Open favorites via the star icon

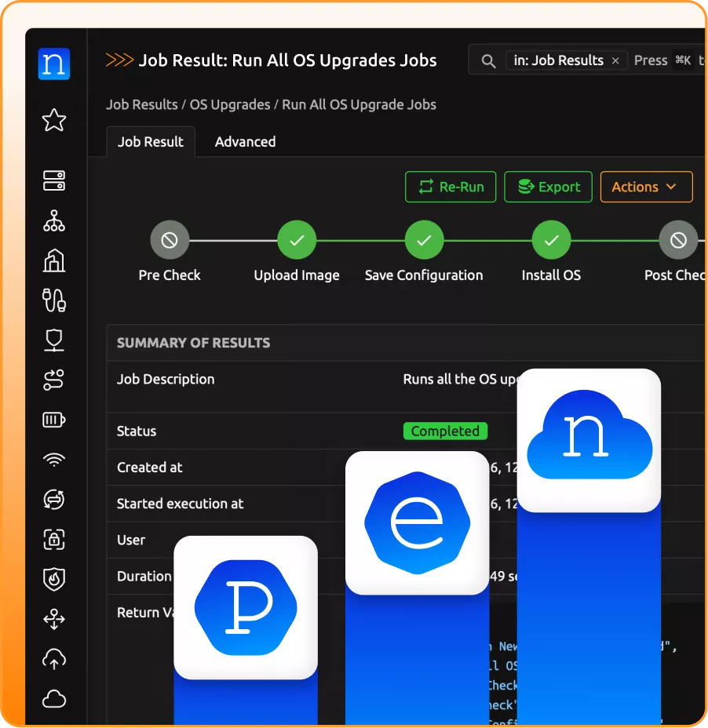point(54,120)
